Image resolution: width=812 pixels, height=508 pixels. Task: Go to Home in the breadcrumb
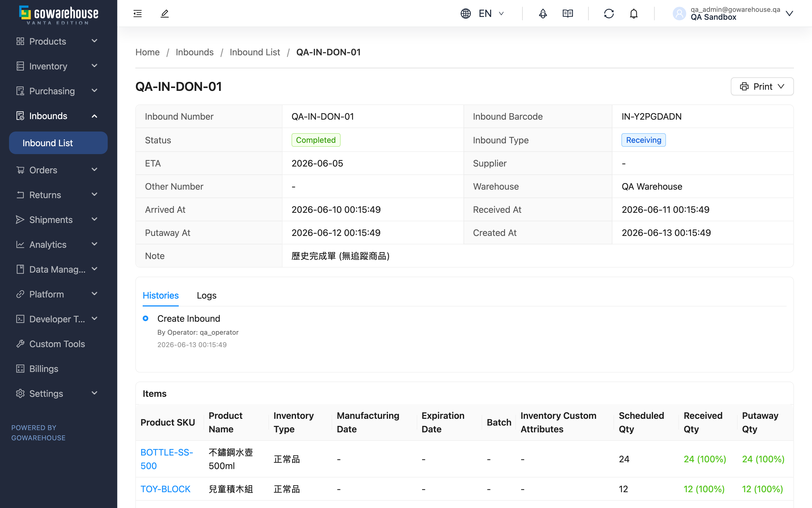click(x=147, y=52)
